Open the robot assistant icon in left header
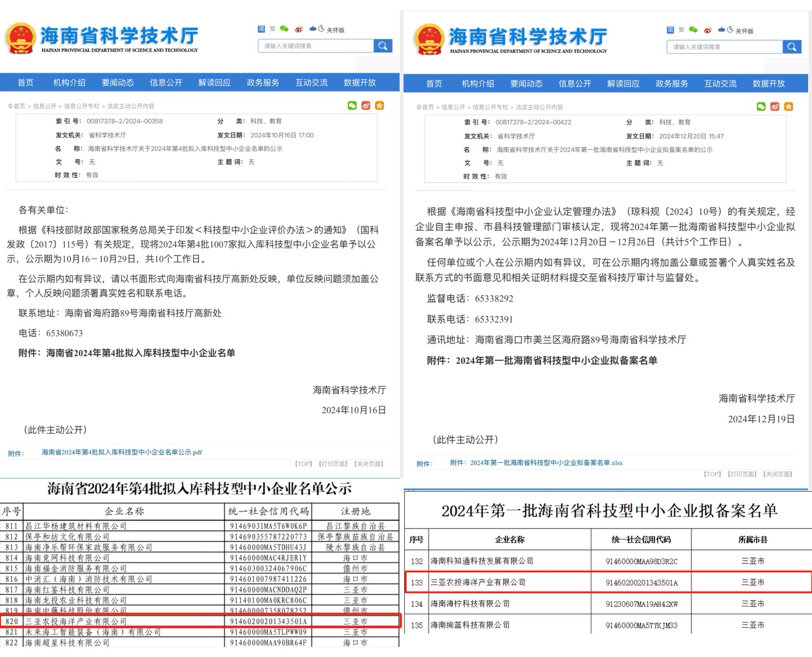 point(313,29)
